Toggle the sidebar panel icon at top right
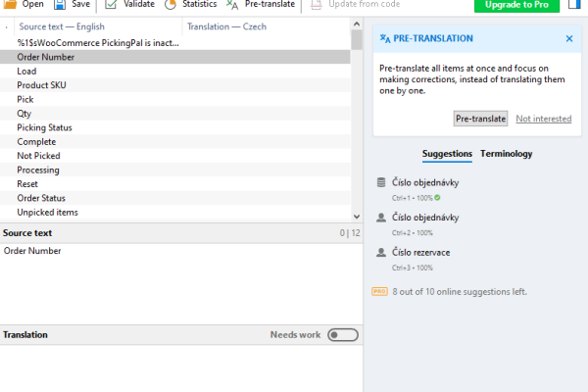 574,5
